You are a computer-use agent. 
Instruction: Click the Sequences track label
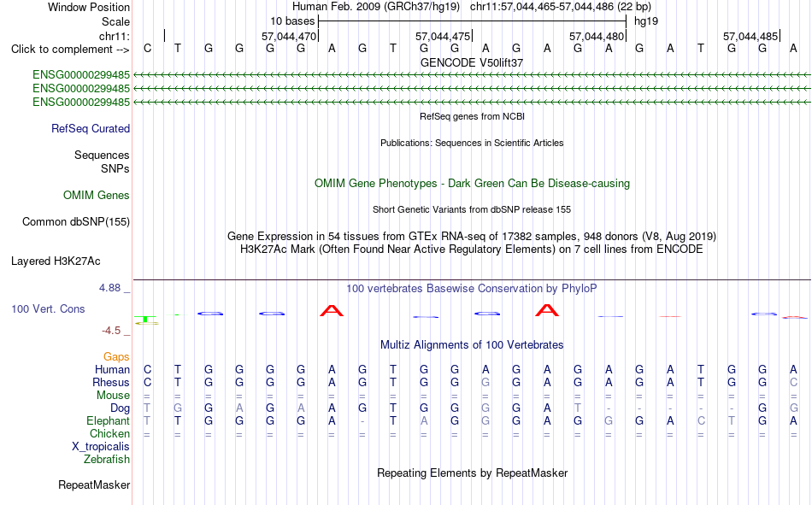pyautogui.click(x=102, y=155)
